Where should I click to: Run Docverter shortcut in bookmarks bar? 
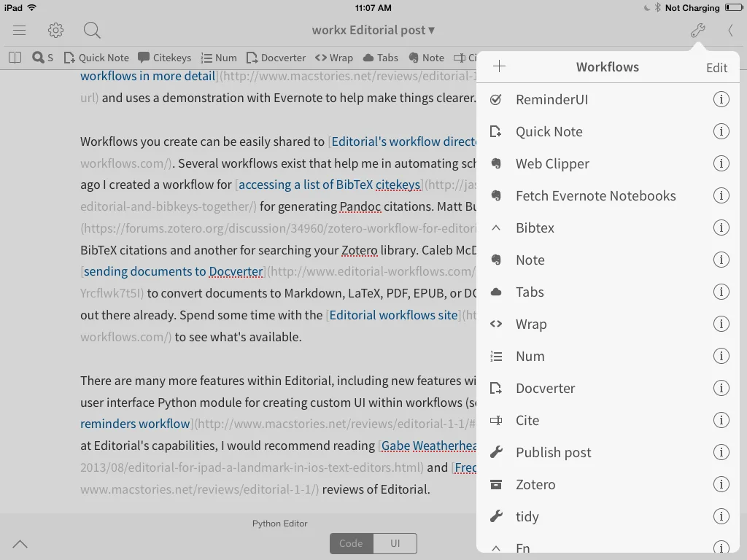pos(276,58)
